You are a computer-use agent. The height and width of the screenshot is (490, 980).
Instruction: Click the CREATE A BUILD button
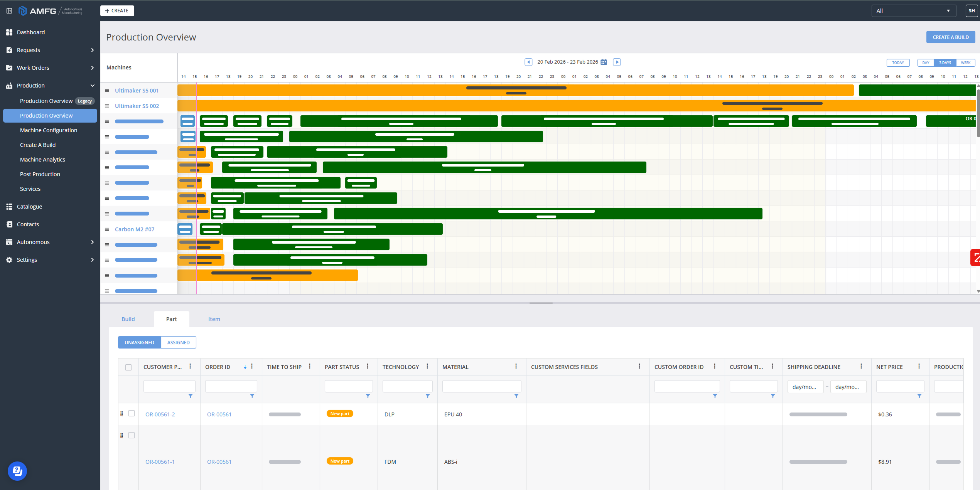tap(950, 37)
